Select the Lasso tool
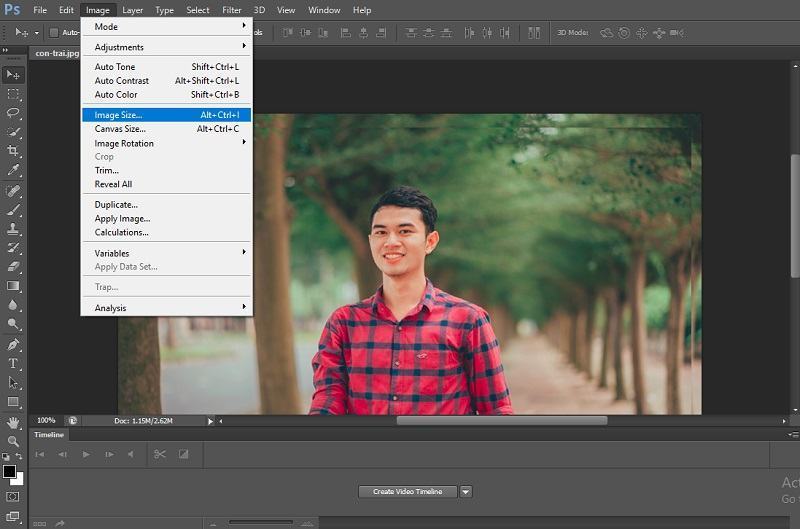This screenshot has width=800, height=529. coord(13,113)
